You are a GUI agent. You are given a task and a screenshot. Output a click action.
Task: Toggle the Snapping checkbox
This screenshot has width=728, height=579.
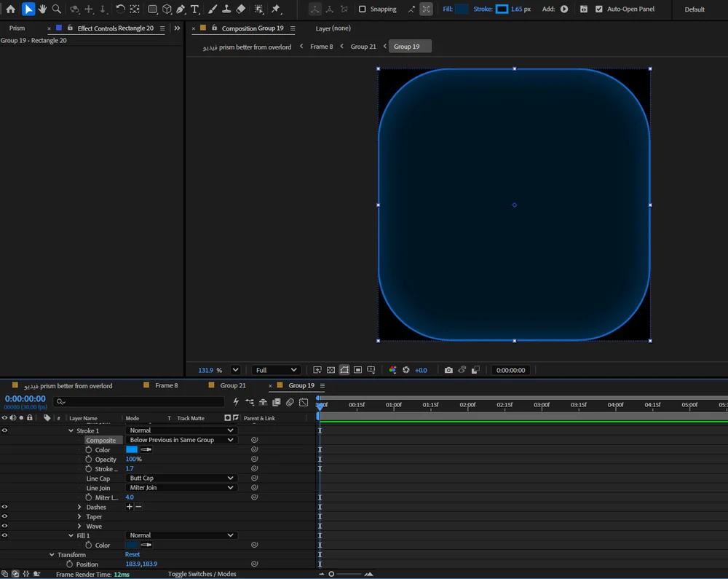point(363,9)
